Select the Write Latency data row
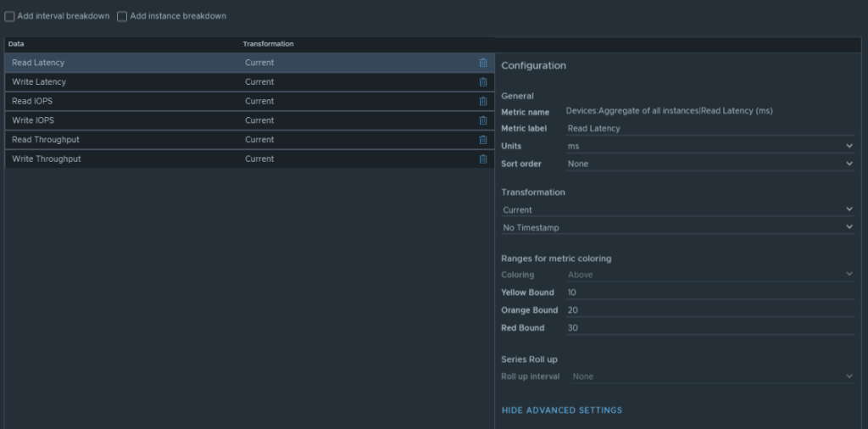 [x=127, y=82]
